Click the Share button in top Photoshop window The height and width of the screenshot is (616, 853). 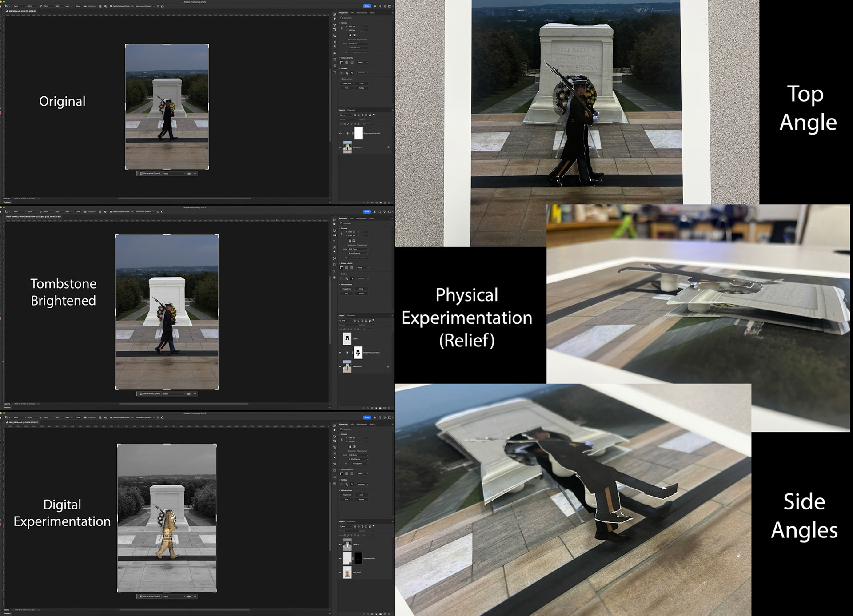pyautogui.click(x=367, y=6)
